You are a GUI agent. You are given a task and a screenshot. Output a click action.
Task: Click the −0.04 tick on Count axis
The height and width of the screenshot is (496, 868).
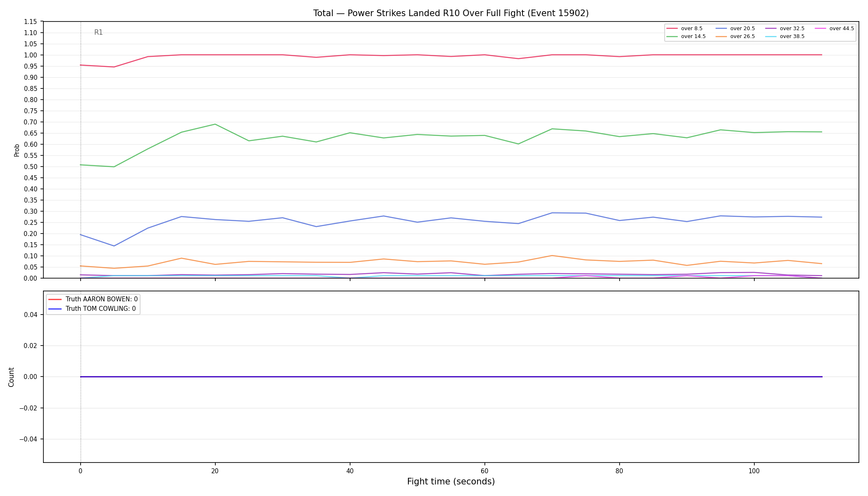click(28, 439)
